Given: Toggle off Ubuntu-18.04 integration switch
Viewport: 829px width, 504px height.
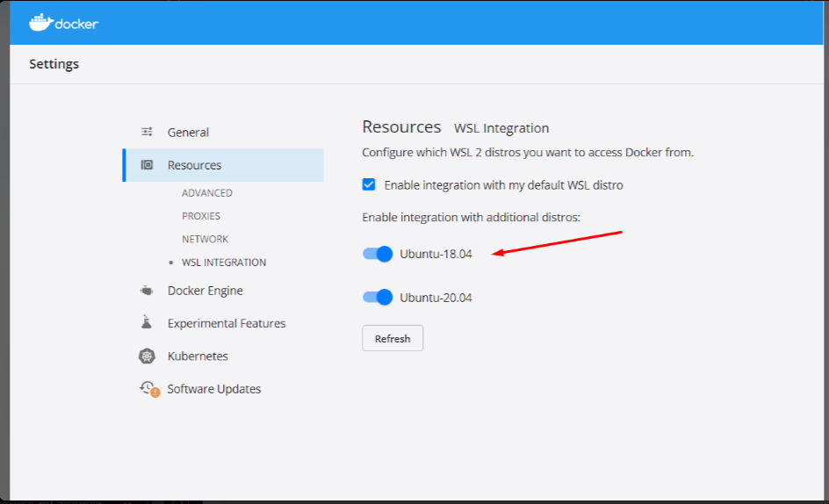Looking at the screenshot, I should [378, 254].
